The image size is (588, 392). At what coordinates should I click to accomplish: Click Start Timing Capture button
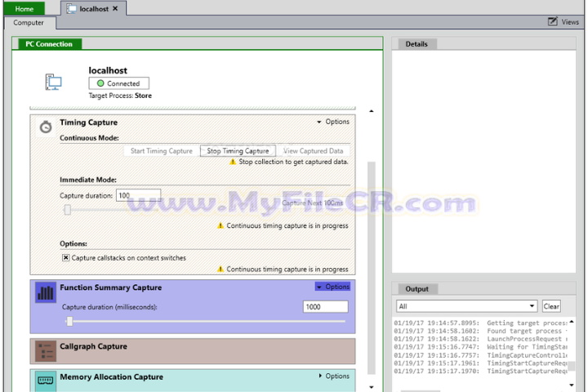point(162,151)
